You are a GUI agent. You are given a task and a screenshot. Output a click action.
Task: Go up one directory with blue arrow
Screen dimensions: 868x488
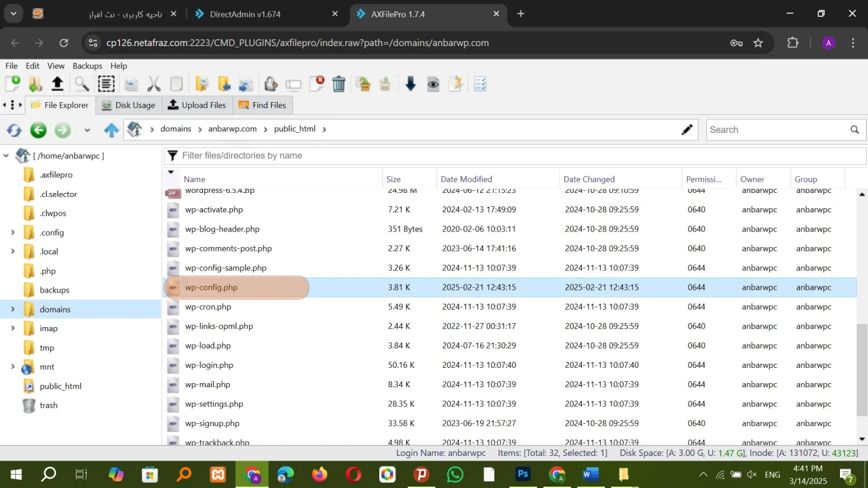112,130
